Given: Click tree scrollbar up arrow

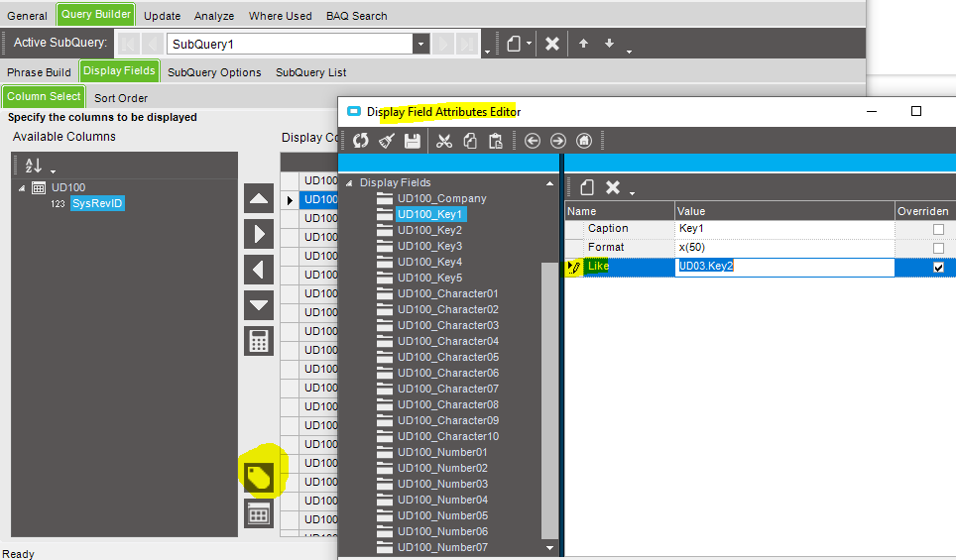Looking at the screenshot, I should tap(550, 183).
